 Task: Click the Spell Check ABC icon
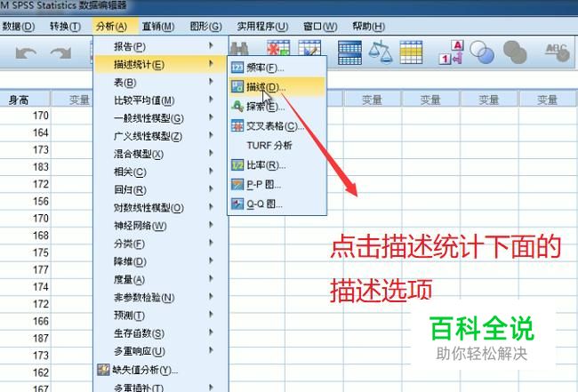(558, 52)
